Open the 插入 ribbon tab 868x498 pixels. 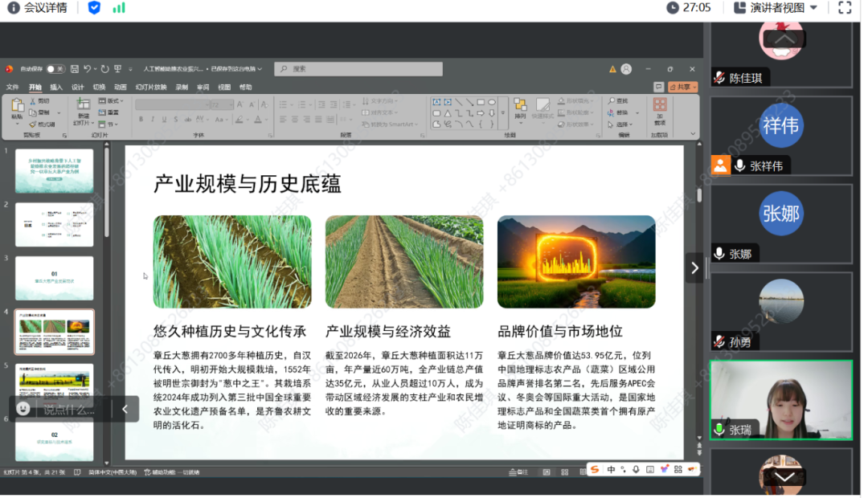(x=56, y=87)
